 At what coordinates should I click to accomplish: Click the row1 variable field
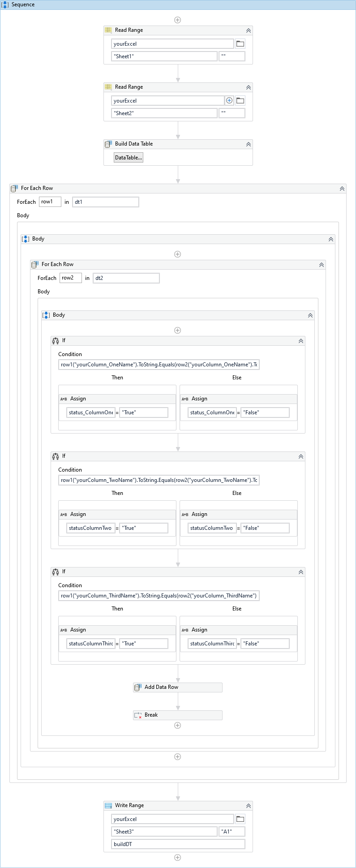click(x=50, y=202)
